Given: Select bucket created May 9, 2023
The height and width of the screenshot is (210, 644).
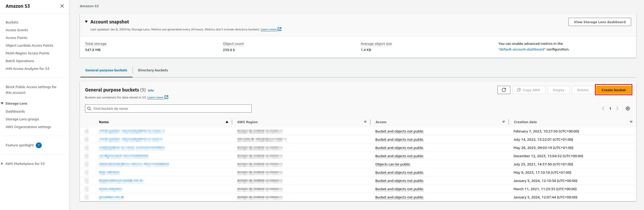Looking at the screenshot, I should (87, 172).
